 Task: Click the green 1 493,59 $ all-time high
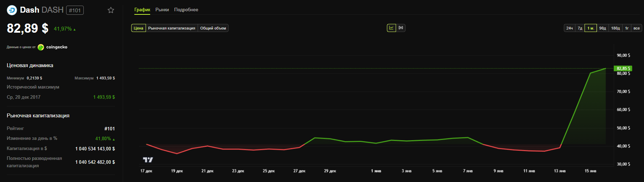[104, 97]
